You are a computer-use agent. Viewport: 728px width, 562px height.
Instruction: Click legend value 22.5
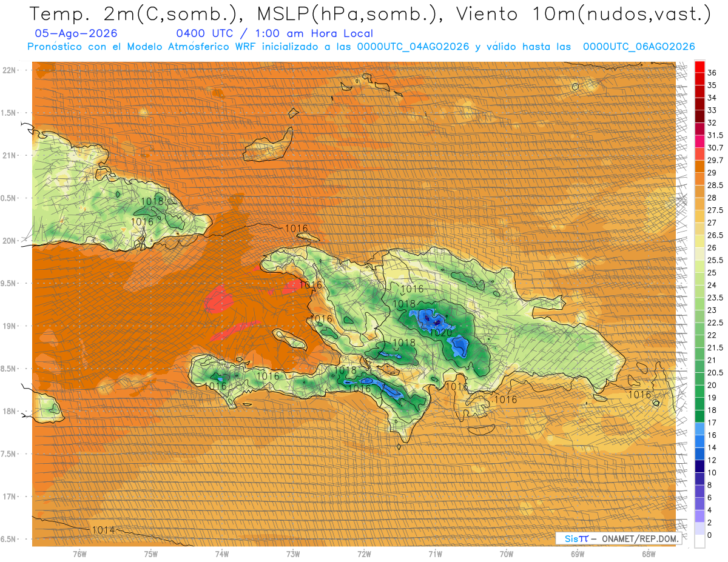point(715,323)
